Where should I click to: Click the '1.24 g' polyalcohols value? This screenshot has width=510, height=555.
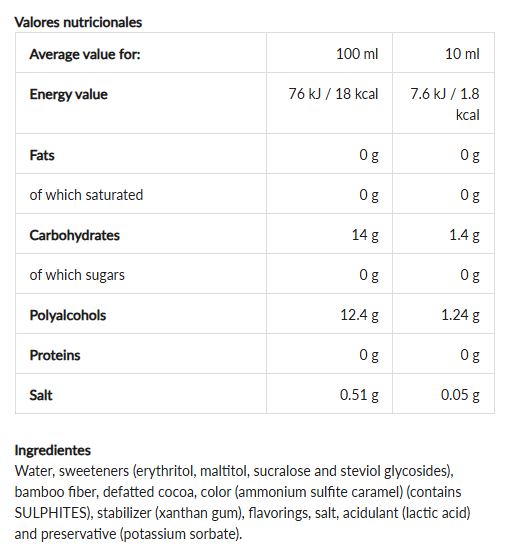click(460, 315)
